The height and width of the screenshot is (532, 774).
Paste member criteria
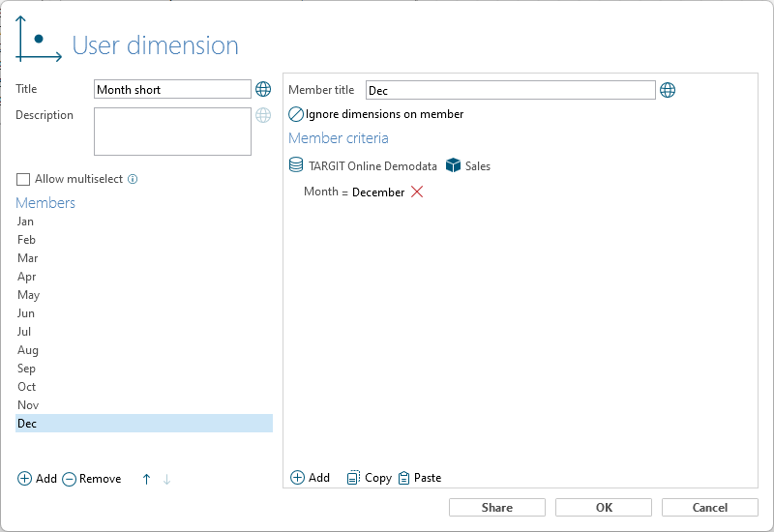pos(420,478)
